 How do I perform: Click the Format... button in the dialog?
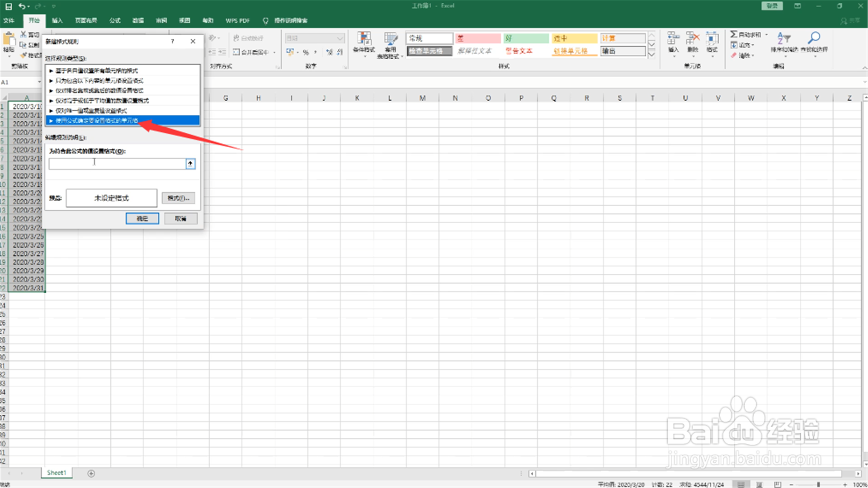pos(179,198)
